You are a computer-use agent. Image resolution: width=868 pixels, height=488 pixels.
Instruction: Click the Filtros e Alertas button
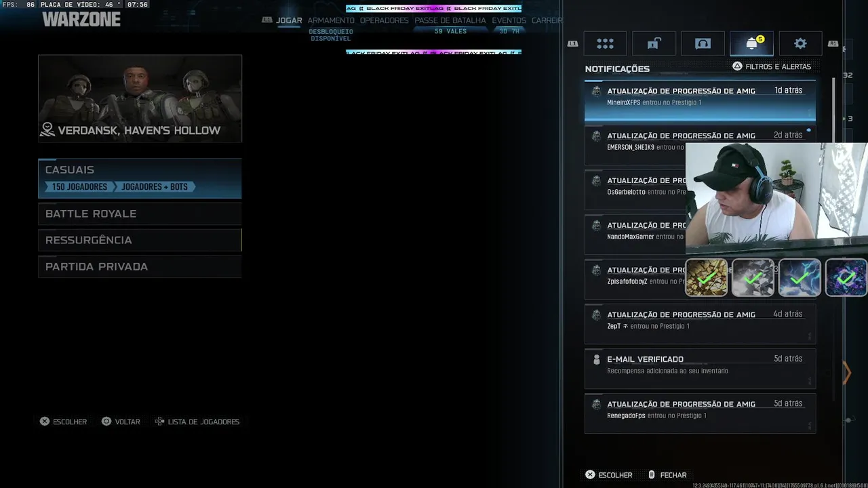[x=772, y=66]
